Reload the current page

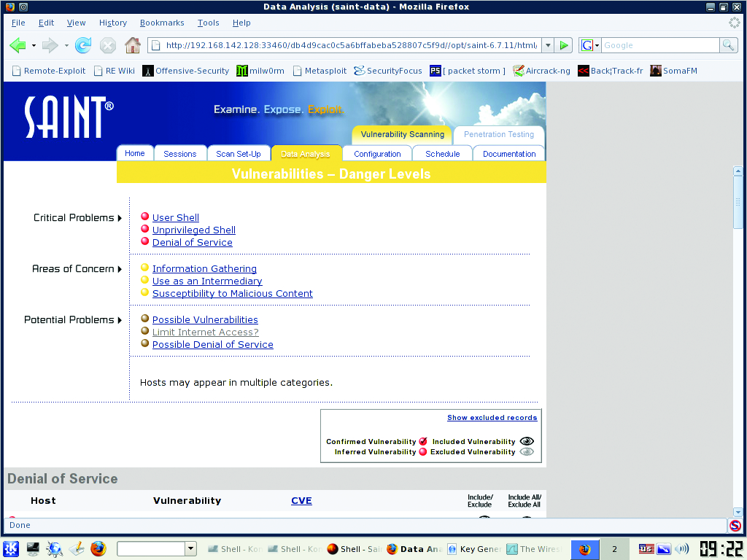[83, 46]
